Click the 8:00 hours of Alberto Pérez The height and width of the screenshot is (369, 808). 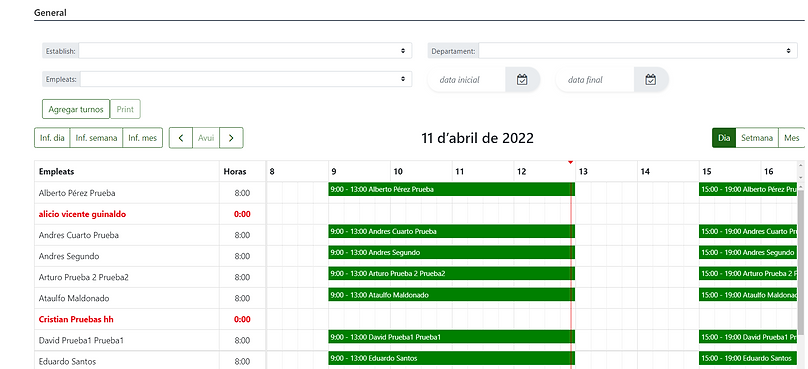[x=242, y=193]
